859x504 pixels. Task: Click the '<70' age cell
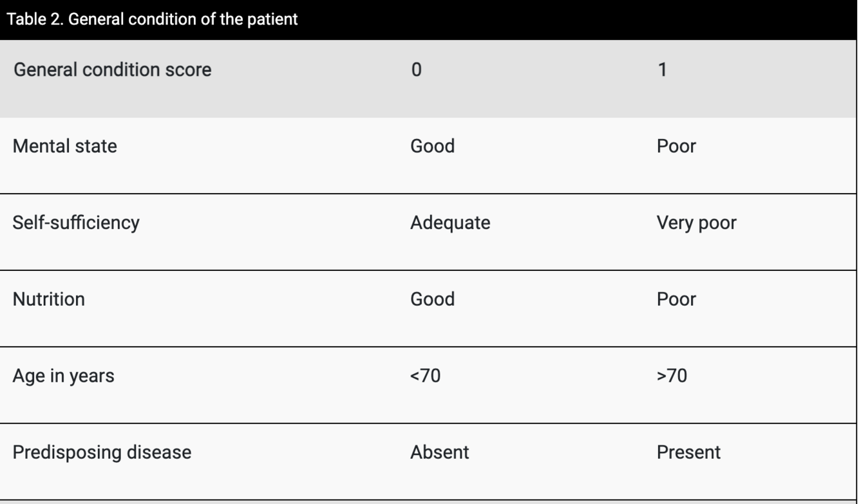coord(425,376)
